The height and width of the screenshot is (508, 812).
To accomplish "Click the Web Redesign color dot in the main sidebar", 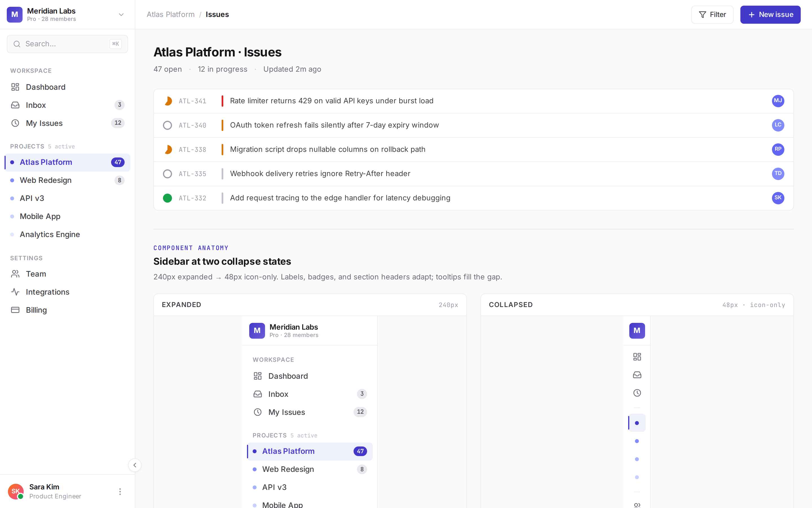I will tap(12, 180).
